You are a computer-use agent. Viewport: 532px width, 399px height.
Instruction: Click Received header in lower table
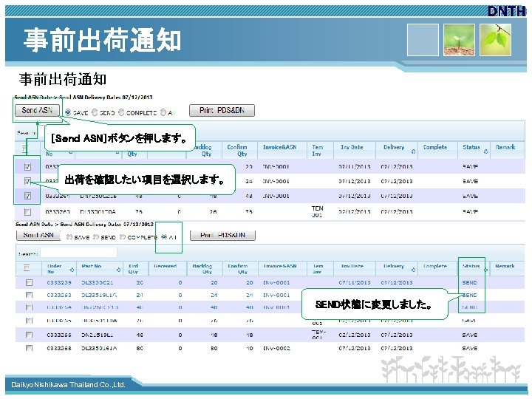tap(165, 266)
